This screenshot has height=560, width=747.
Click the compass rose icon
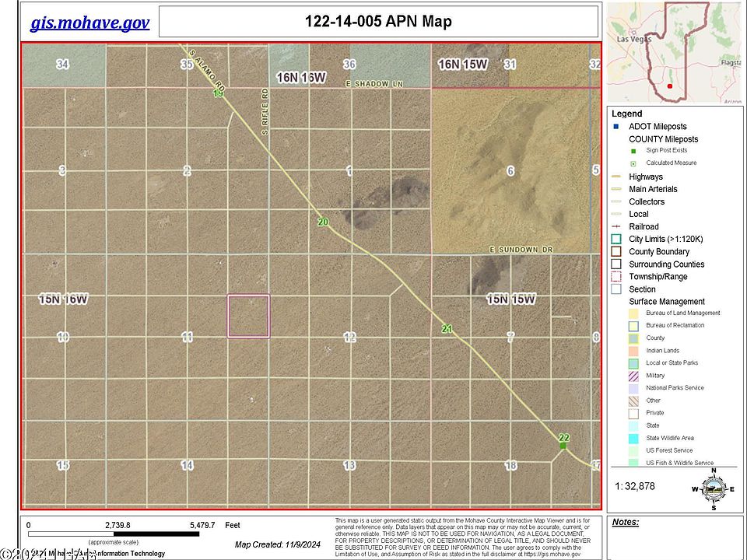click(x=713, y=488)
